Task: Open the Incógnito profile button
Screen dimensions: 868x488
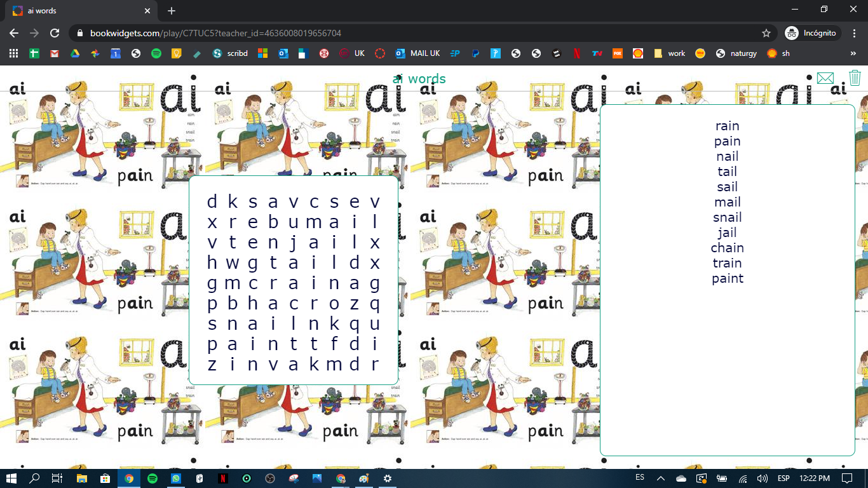Action: click(x=813, y=33)
